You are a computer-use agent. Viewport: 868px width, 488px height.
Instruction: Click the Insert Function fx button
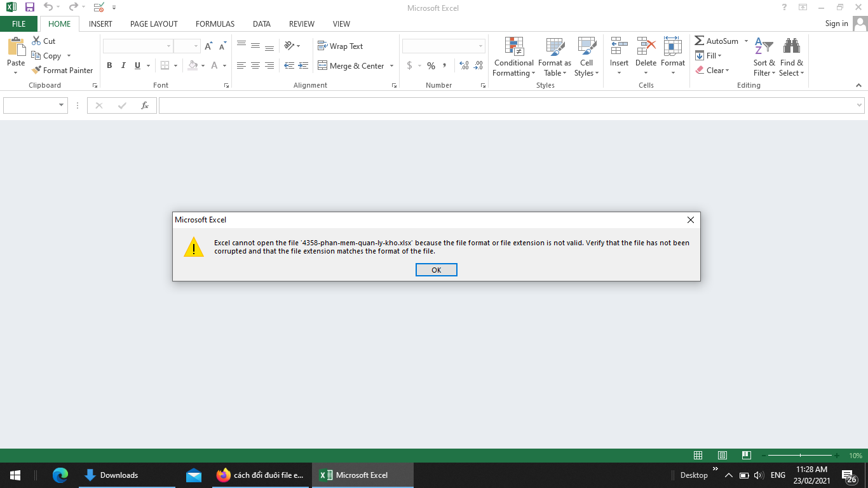click(x=145, y=105)
